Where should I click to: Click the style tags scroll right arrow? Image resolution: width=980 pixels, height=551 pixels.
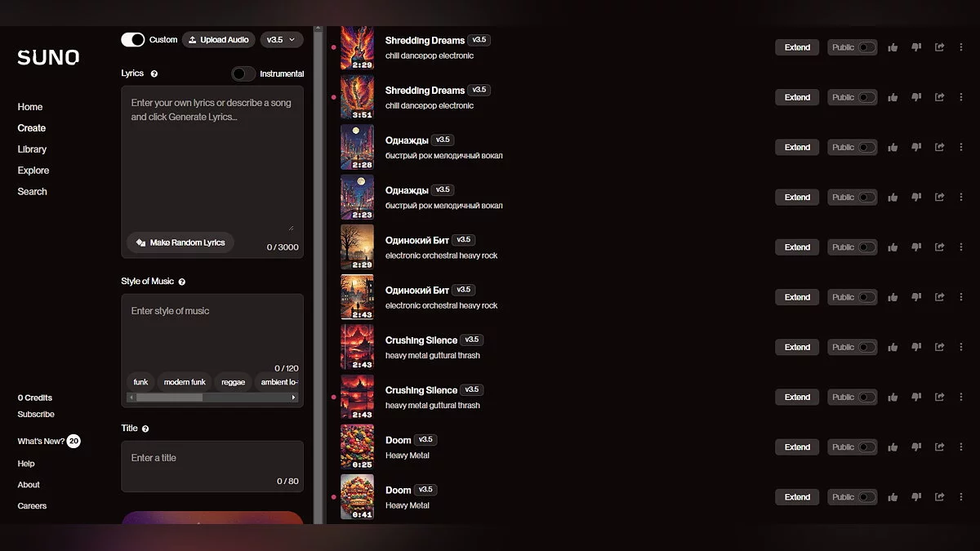294,398
